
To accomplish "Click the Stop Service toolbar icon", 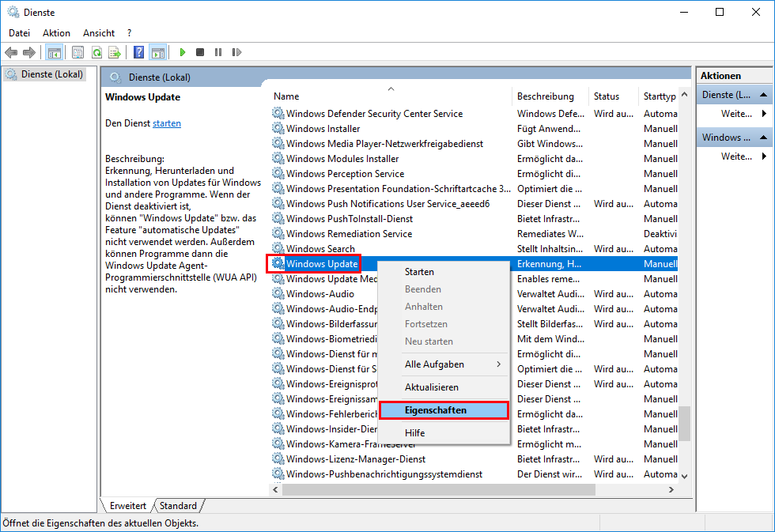I will click(200, 52).
